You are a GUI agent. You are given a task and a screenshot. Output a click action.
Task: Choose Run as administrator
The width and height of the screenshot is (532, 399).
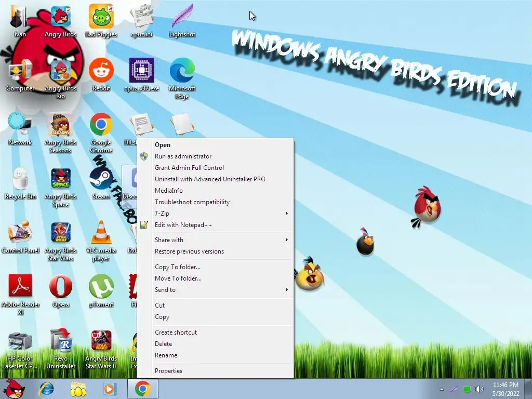pyautogui.click(x=216, y=156)
